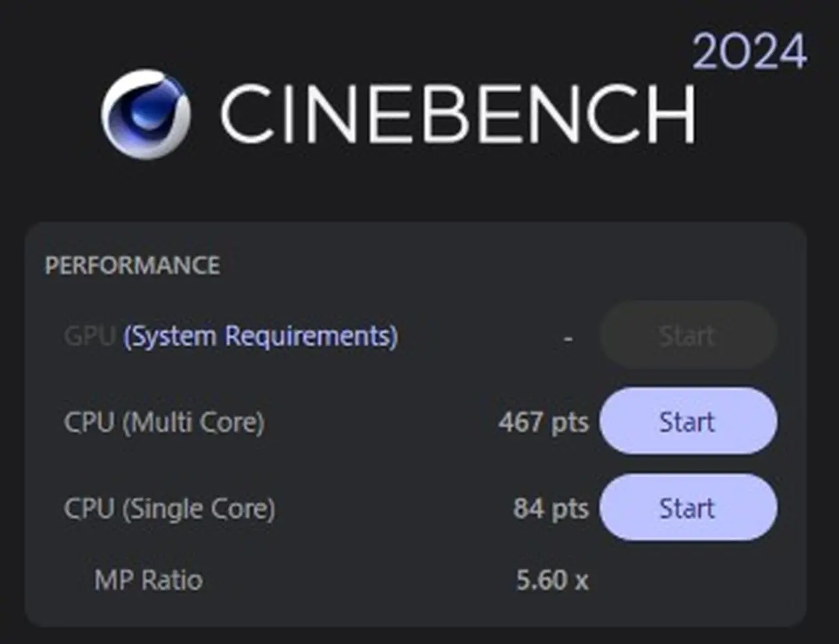
Task: Click the GPU score dash placeholder
Action: pyautogui.click(x=568, y=338)
